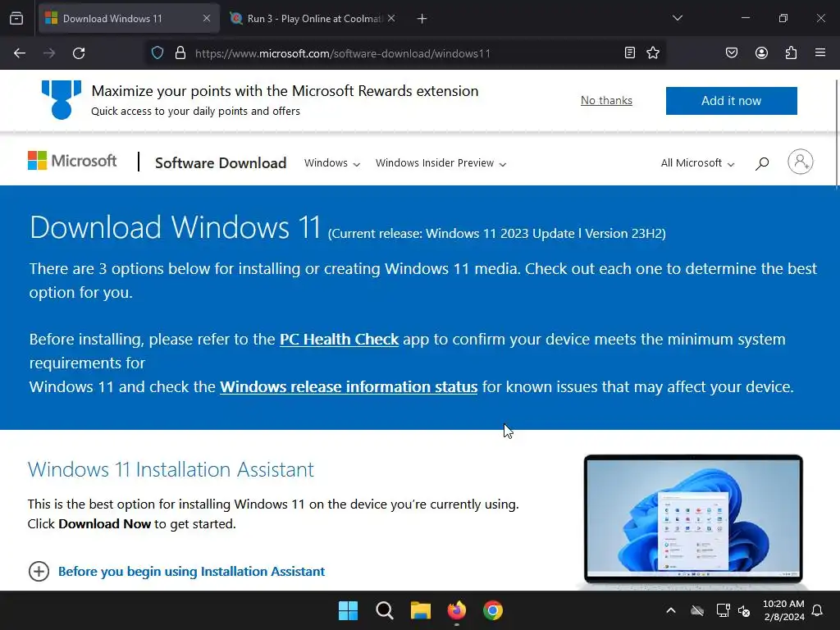Viewport: 840px width, 630px height.
Task: Open a new tab
Action: click(x=422, y=19)
